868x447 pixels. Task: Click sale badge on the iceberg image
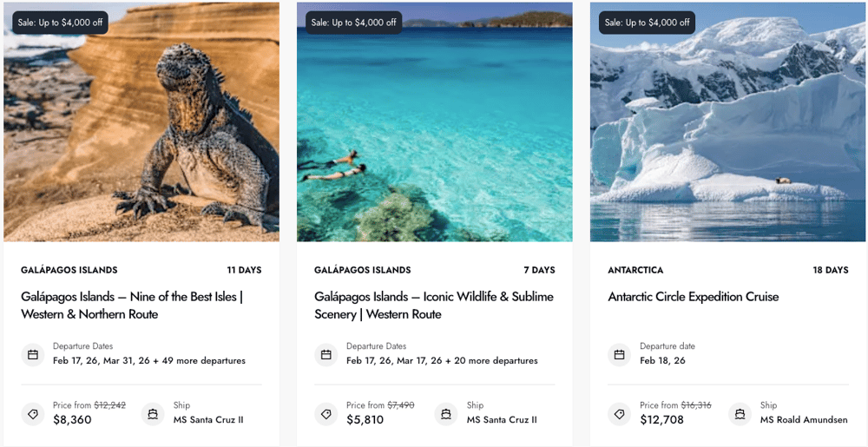pos(647,23)
